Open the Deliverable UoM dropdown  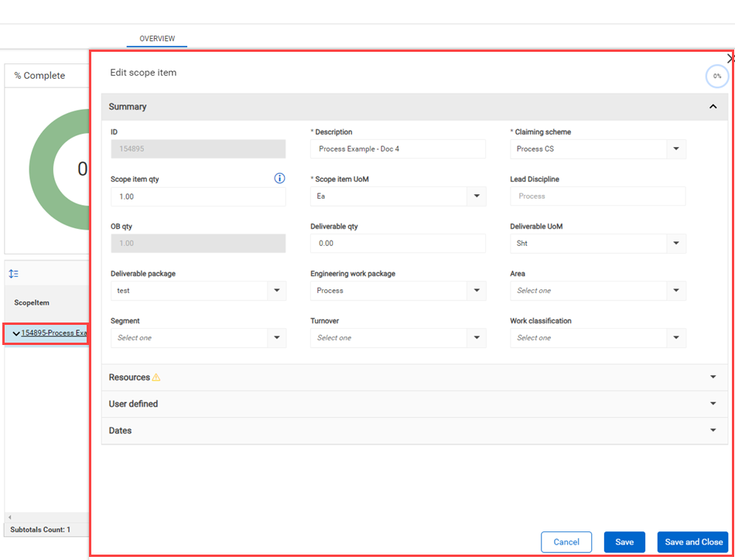676,244
